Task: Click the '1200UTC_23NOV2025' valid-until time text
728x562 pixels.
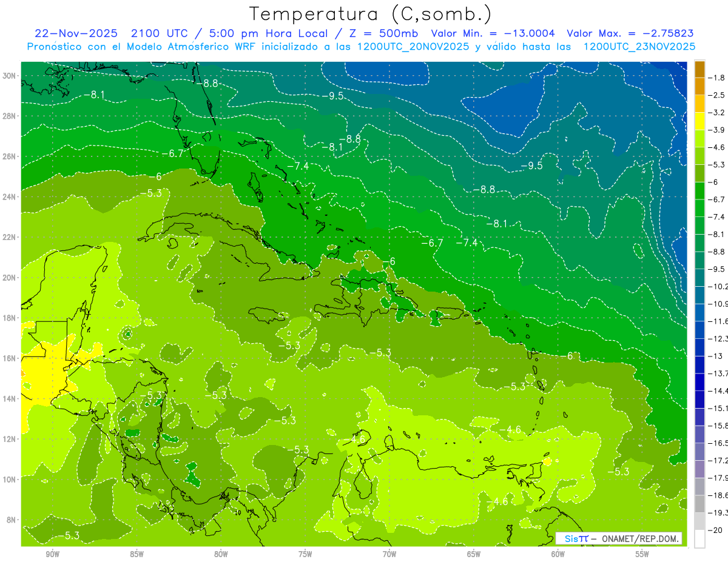Action: 639,46
